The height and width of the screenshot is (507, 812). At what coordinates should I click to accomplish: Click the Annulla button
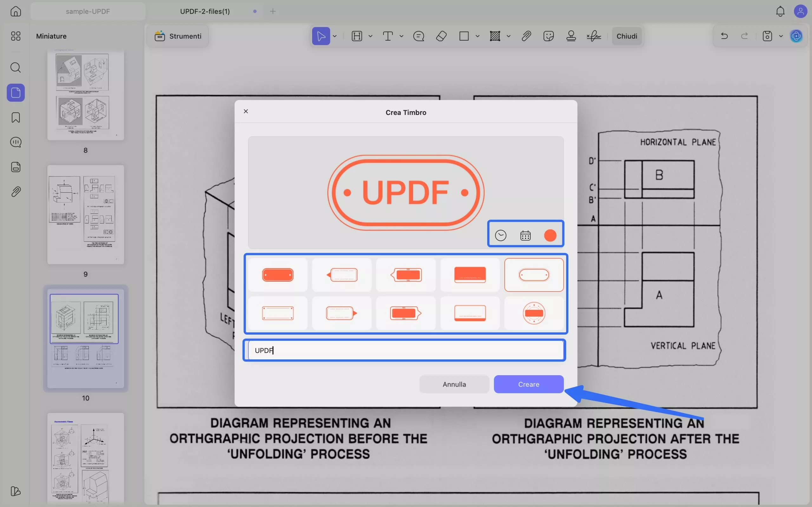[454, 384]
